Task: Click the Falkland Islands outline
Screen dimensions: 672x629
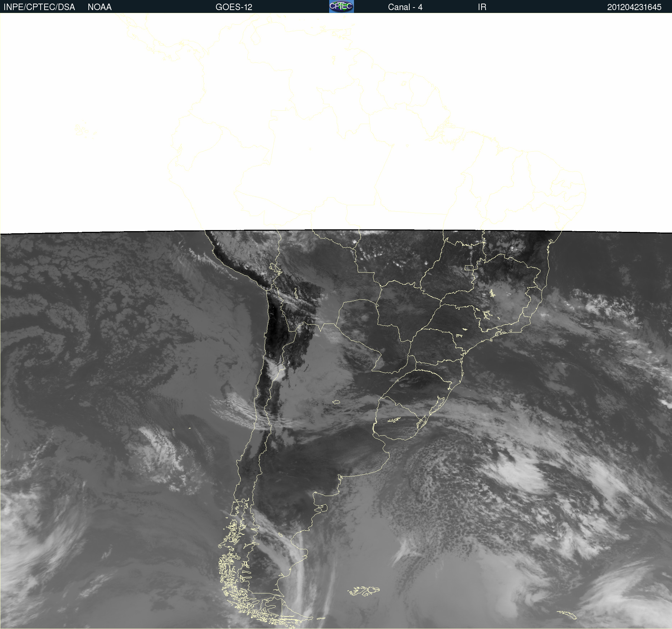Action: (x=364, y=591)
